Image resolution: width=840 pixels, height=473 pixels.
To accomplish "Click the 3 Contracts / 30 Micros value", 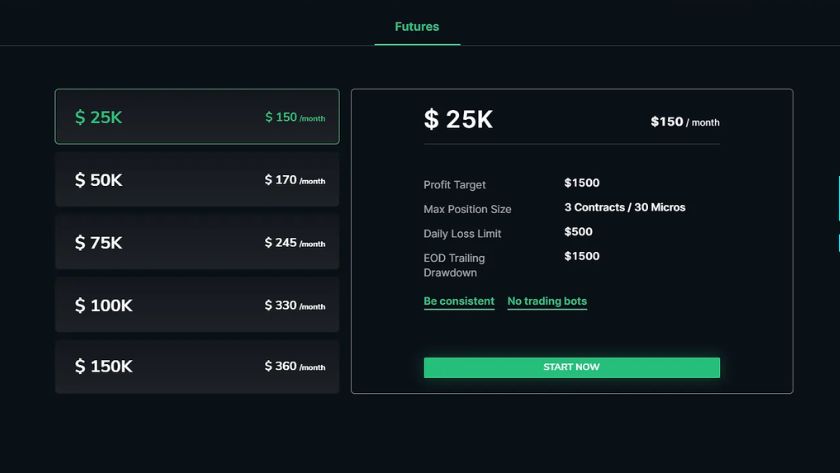I will pyautogui.click(x=624, y=208).
